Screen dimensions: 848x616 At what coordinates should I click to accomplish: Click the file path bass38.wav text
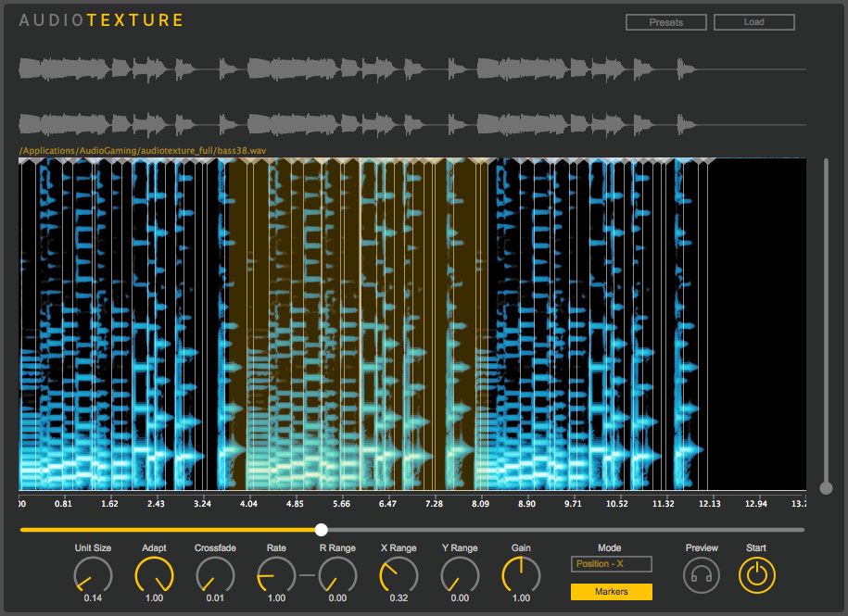tap(143, 151)
